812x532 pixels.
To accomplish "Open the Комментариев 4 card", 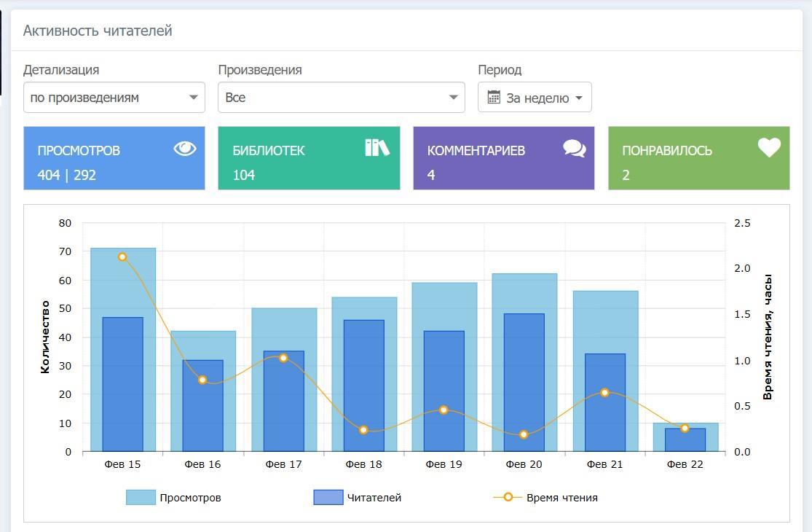I will pos(503,159).
